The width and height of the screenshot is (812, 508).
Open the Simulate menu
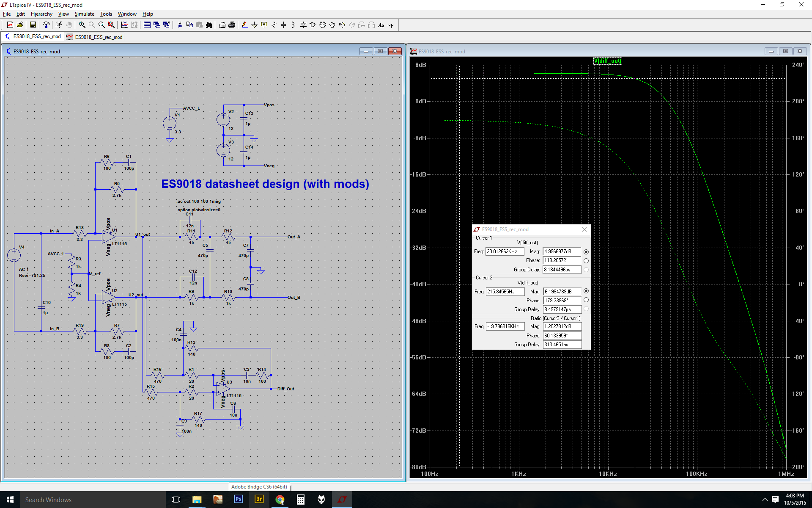85,14
